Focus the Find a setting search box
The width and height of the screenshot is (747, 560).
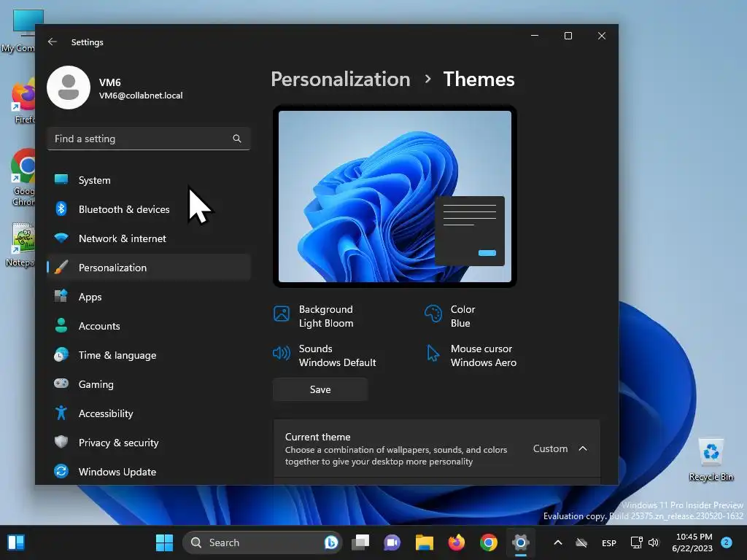tap(149, 139)
